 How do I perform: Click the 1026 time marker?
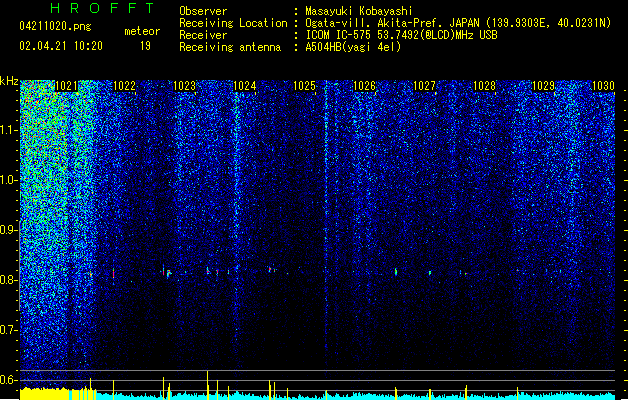pos(364,86)
